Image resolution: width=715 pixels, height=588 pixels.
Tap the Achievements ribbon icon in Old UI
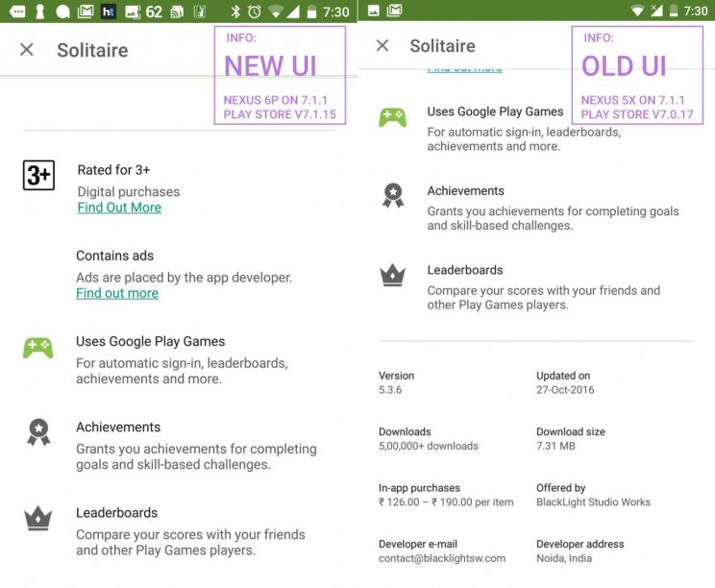coord(393,196)
